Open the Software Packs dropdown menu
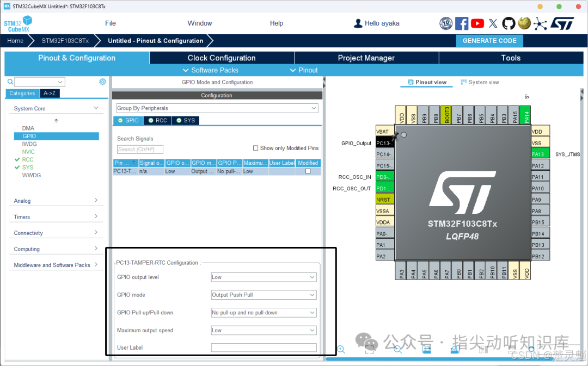Screen dimensions: 588x366 click(x=210, y=70)
